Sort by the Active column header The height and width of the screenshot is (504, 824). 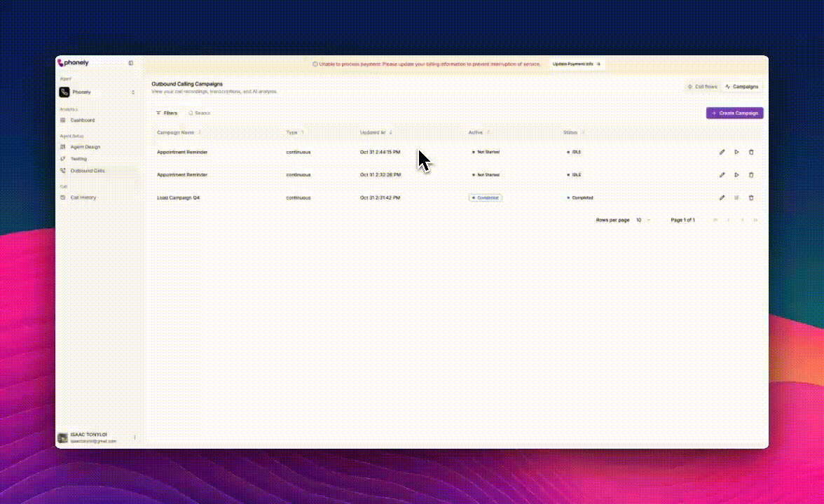point(479,132)
